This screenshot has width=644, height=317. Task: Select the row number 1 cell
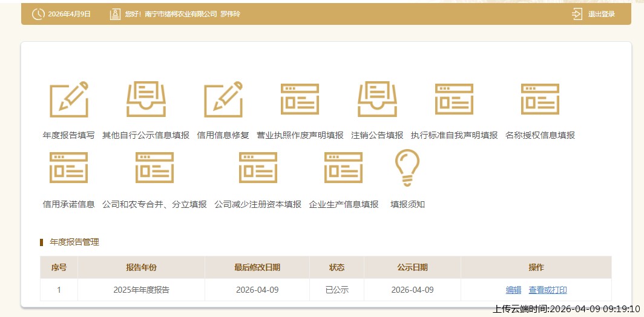(x=59, y=290)
